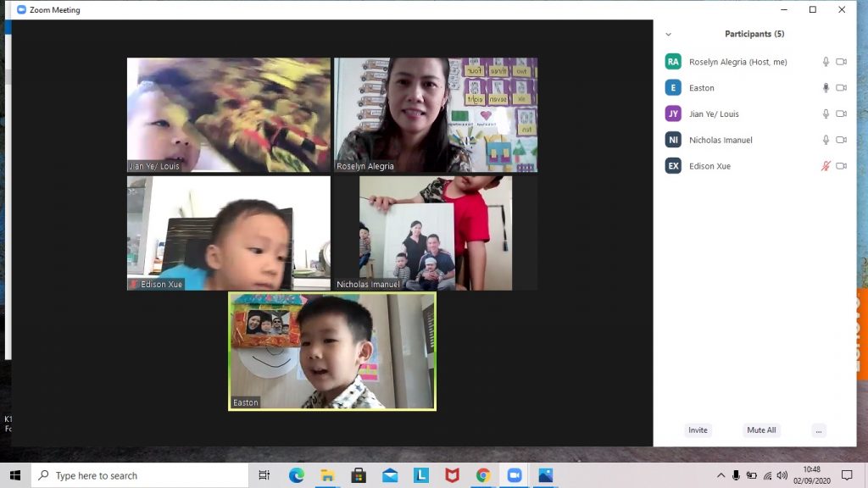The width and height of the screenshot is (868, 488).
Task: Select Edison Xue in the participants list
Action: 709,166
